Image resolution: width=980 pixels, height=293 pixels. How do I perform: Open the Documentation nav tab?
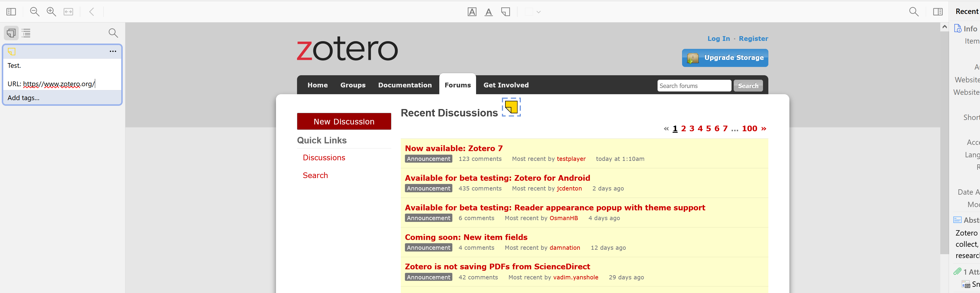click(405, 85)
